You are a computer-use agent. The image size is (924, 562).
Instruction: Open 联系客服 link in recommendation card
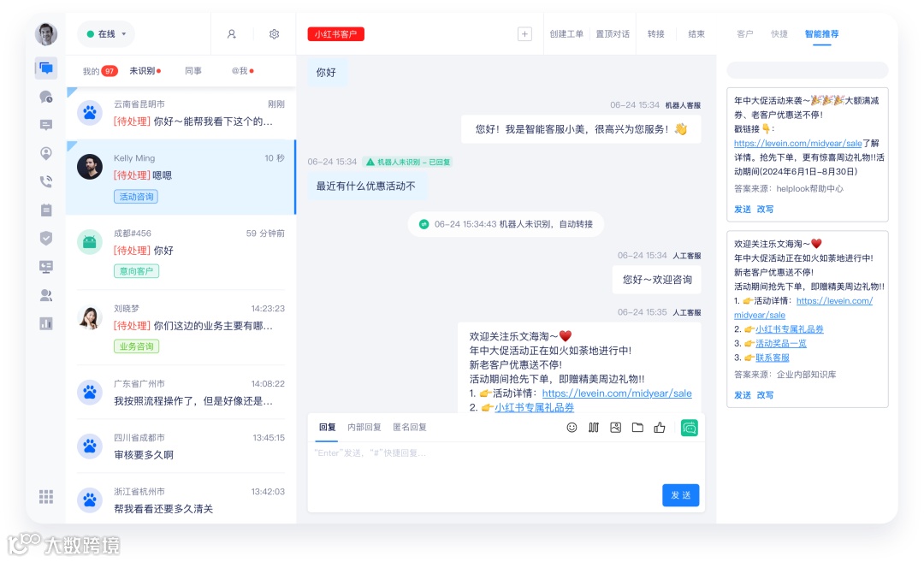click(x=772, y=358)
